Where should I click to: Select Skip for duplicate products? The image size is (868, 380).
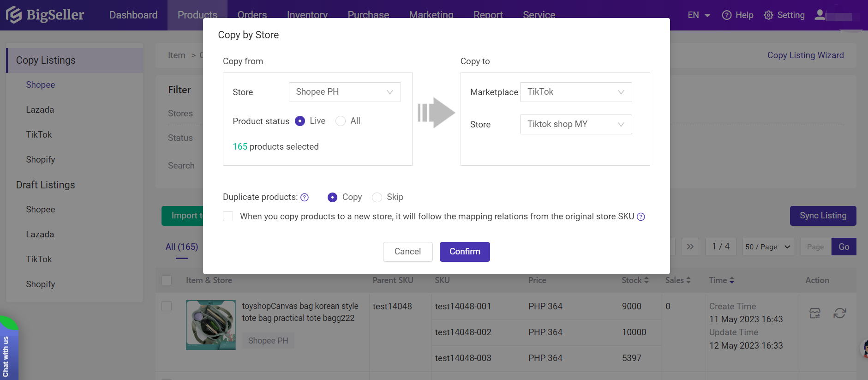point(377,198)
